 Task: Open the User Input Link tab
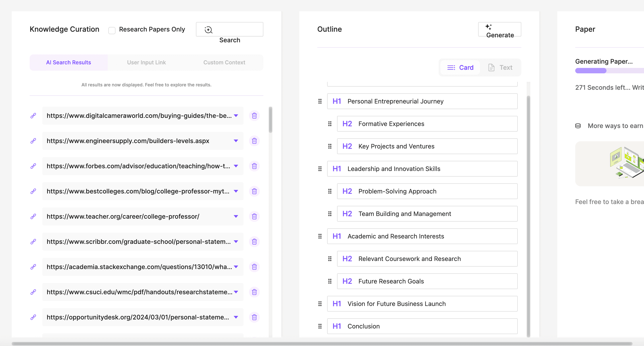pos(146,63)
